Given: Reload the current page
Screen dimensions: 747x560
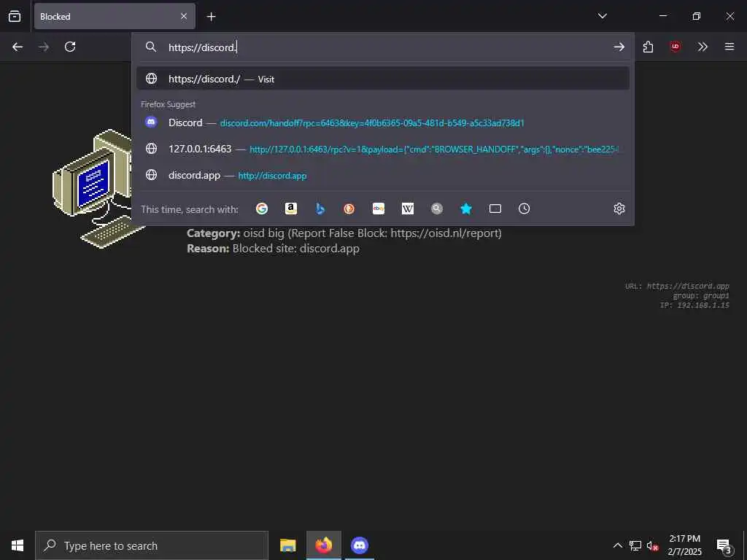Looking at the screenshot, I should pos(70,47).
